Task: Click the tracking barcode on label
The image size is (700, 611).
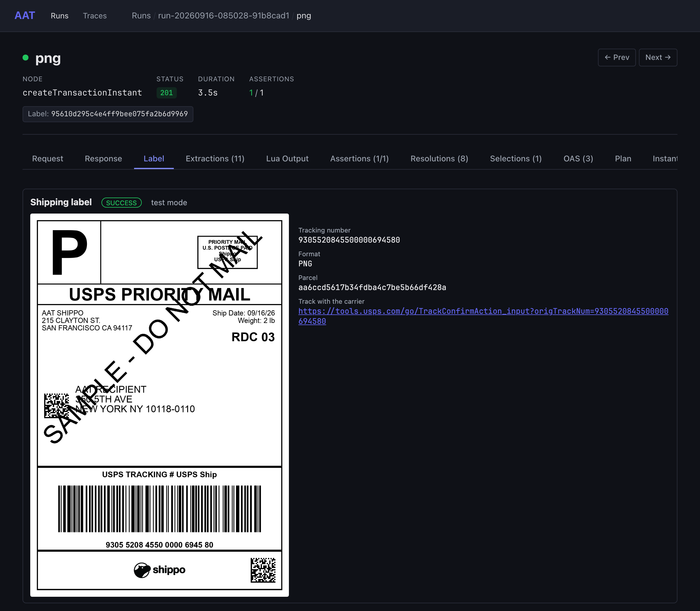Action: pyautogui.click(x=159, y=508)
